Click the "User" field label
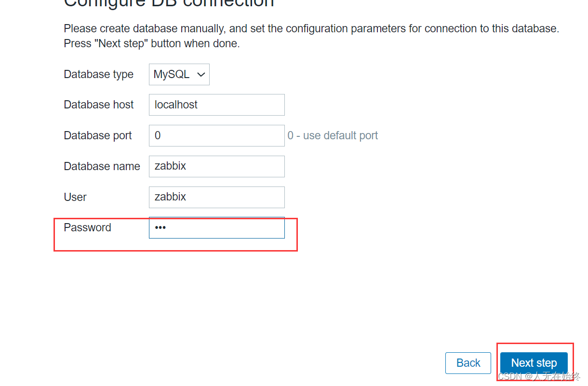The image size is (588, 386). pyautogui.click(x=75, y=197)
